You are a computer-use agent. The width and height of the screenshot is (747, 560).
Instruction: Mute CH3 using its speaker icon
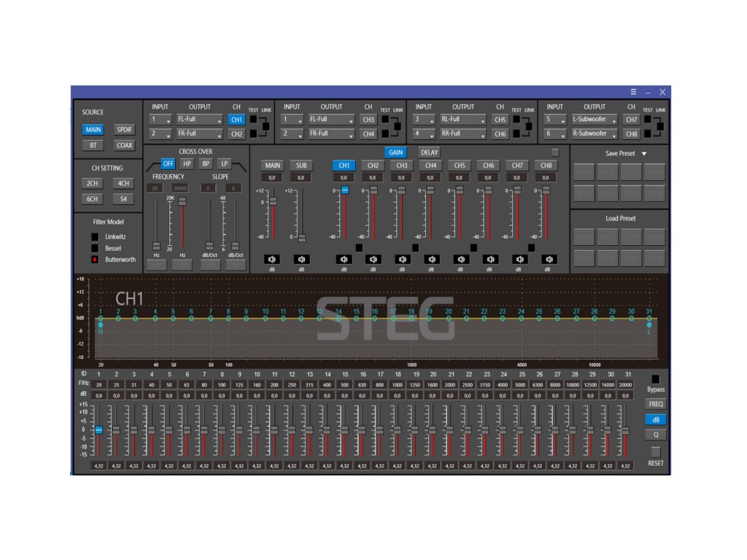403,260
